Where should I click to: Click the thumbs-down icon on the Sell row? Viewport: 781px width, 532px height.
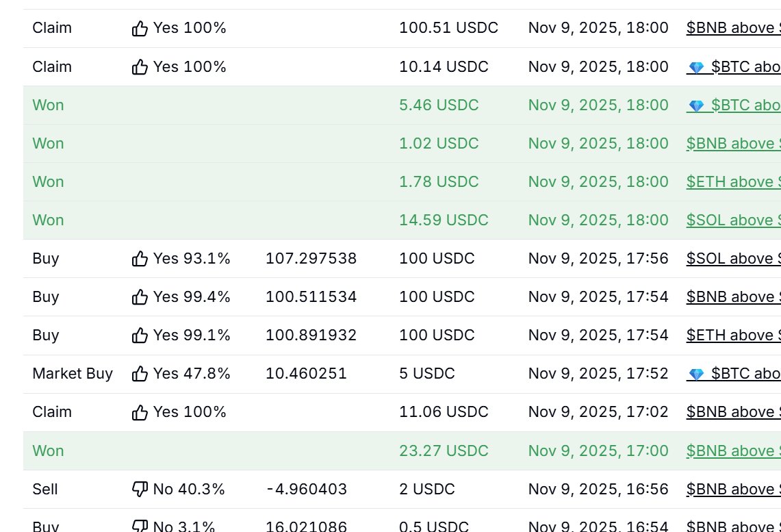[x=140, y=489]
